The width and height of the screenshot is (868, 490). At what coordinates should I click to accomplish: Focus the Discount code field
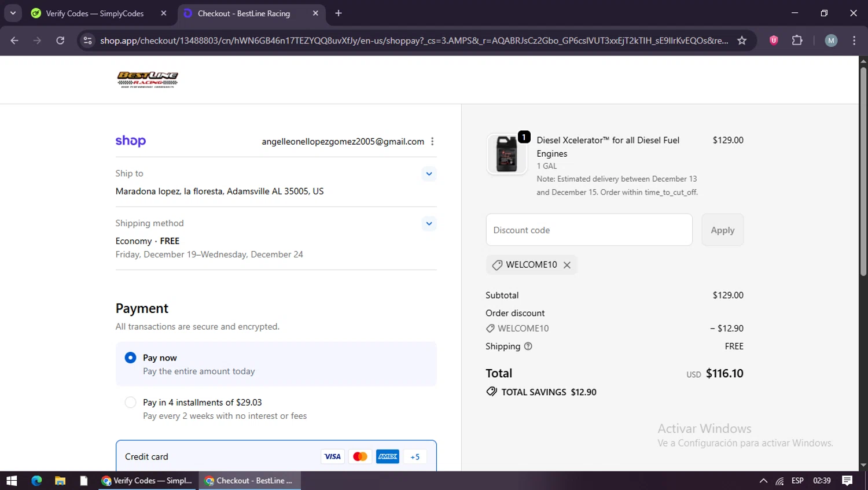(589, 230)
